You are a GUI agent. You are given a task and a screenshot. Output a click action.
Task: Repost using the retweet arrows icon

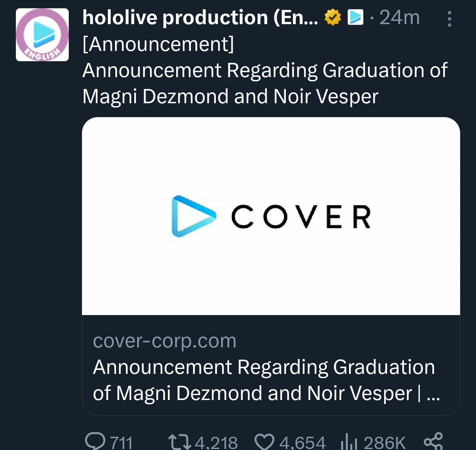pyautogui.click(x=179, y=442)
